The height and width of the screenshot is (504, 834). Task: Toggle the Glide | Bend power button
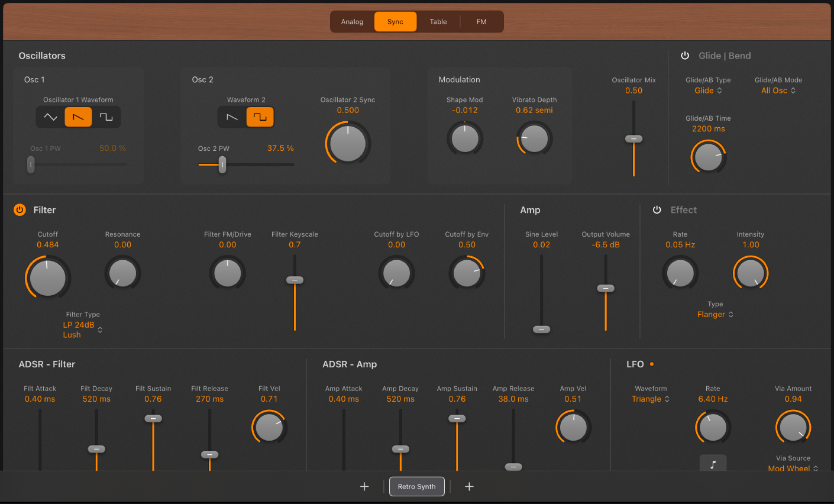point(685,55)
